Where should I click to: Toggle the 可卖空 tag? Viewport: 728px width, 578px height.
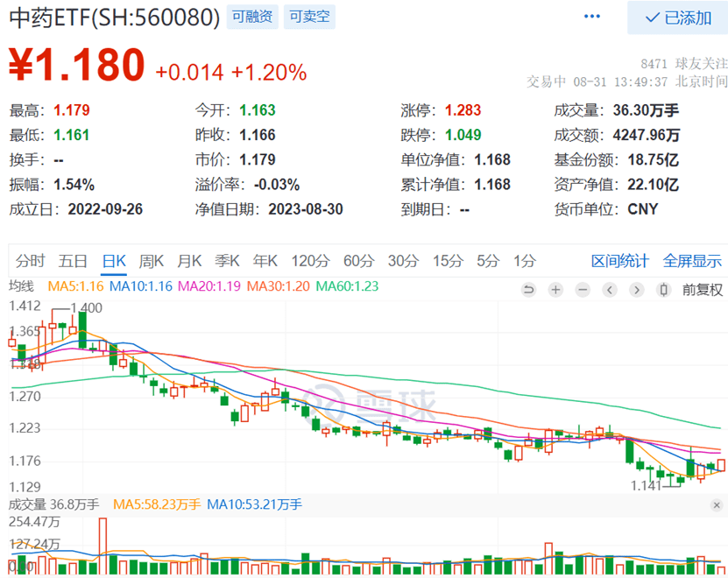coord(308,17)
